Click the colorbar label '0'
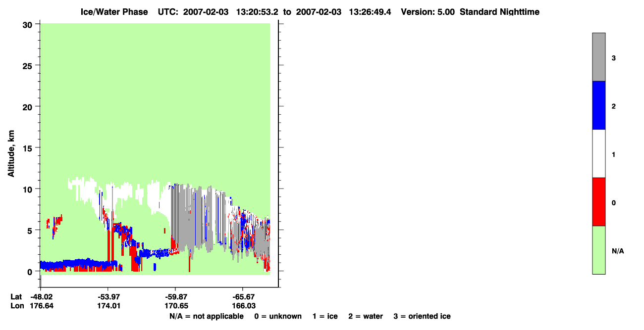The image size is (644, 330). pyautogui.click(x=614, y=203)
